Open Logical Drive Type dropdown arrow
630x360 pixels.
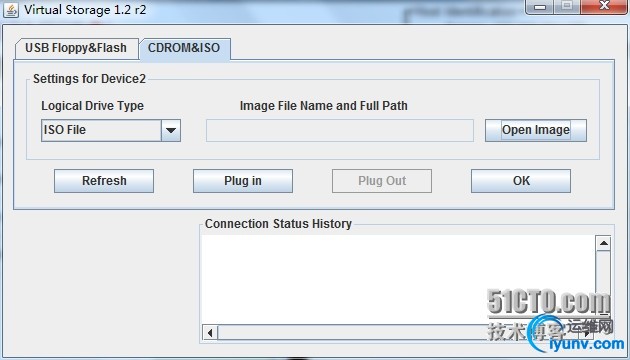(171, 130)
